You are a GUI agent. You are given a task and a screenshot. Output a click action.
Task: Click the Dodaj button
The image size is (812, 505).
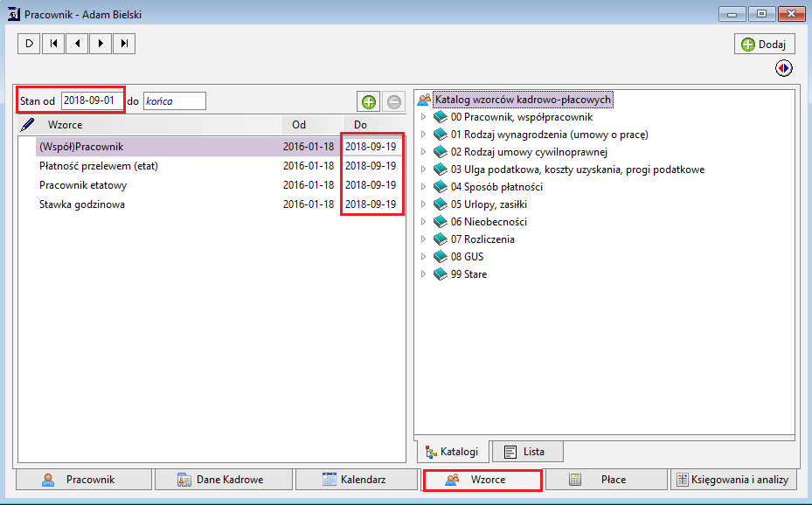tap(764, 44)
